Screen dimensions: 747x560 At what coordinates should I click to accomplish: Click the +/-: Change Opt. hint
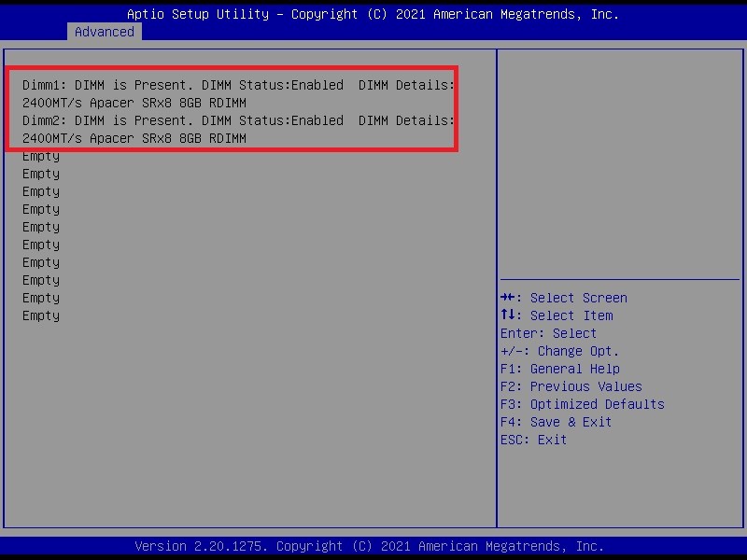pyautogui.click(x=559, y=351)
